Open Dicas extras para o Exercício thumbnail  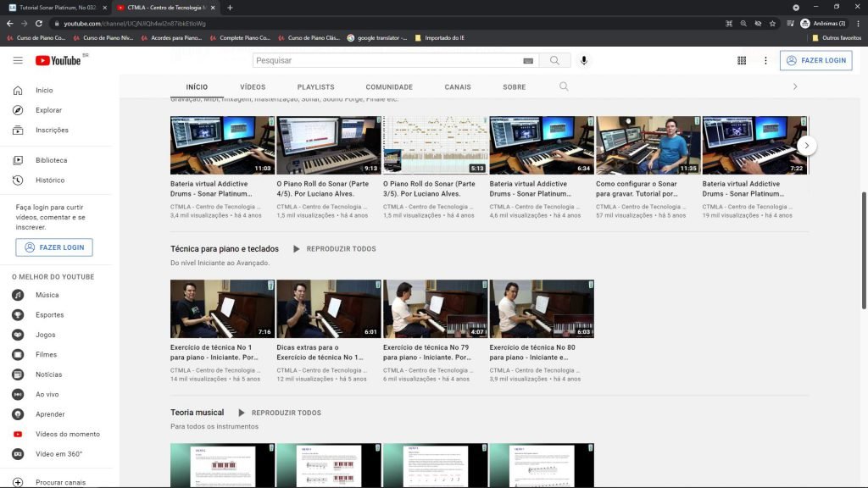click(328, 308)
